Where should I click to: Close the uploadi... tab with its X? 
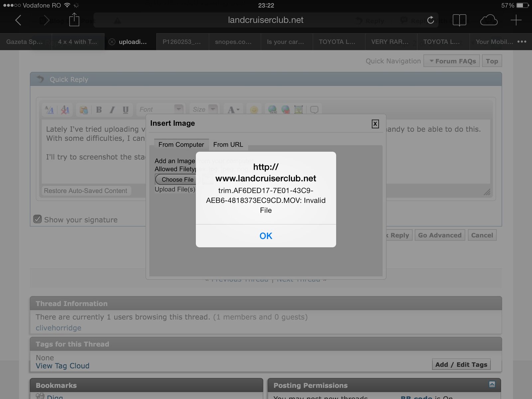coord(112,42)
